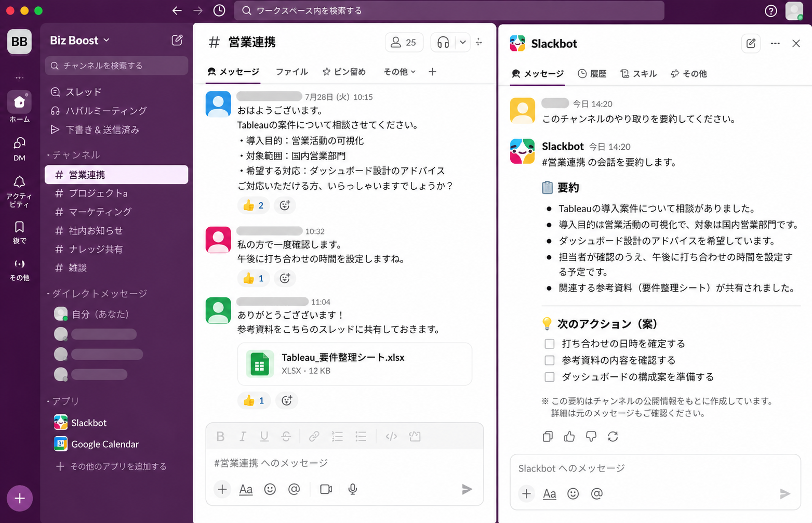The height and width of the screenshot is (523, 812).
Task: Click the purple create plus button
Action: click(x=20, y=499)
